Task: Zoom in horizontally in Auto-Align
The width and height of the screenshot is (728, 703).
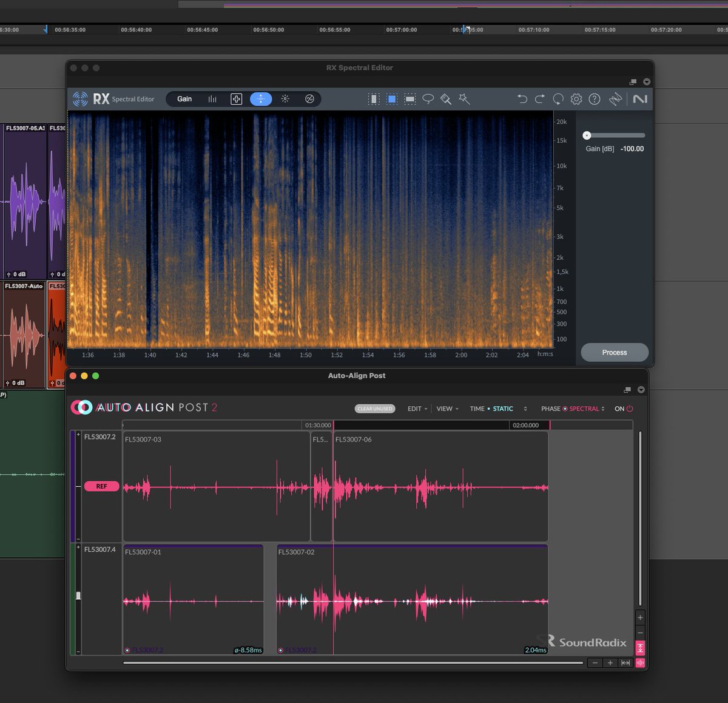Action: coord(610,663)
